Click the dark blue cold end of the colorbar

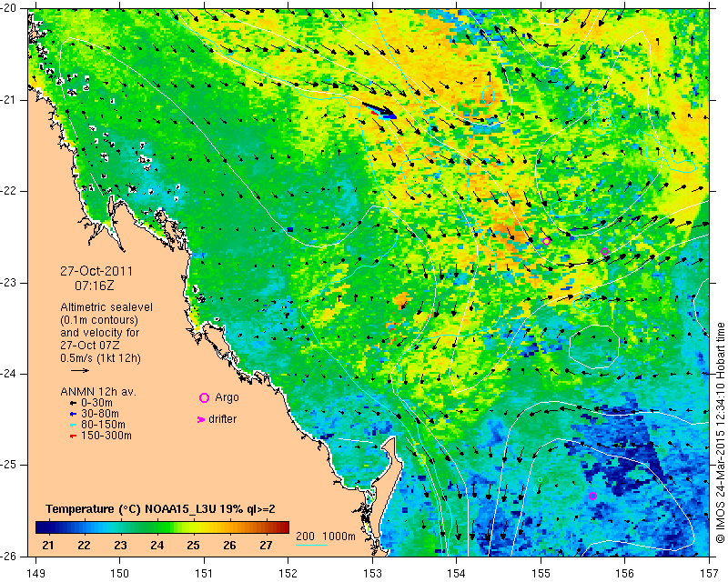tap(43, 527)
